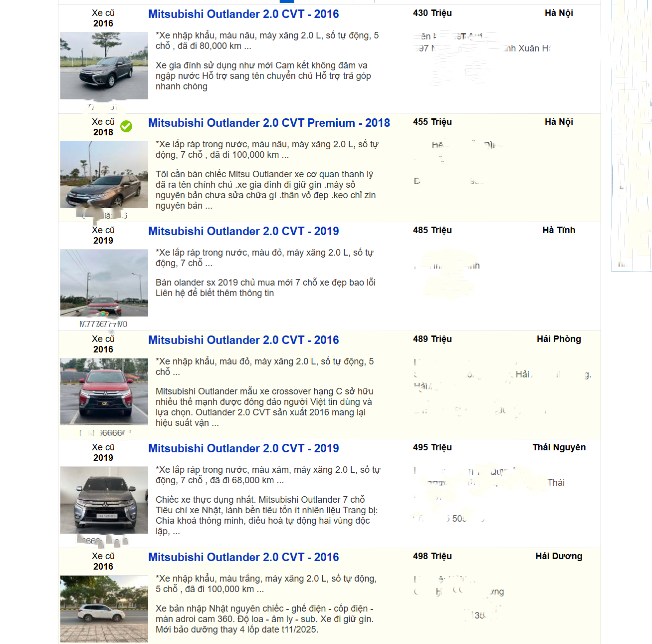The image size is (652, 644).
Task: View the 2018 Outlander Premium thumbnail photo
Action: [x=104, y=175]
